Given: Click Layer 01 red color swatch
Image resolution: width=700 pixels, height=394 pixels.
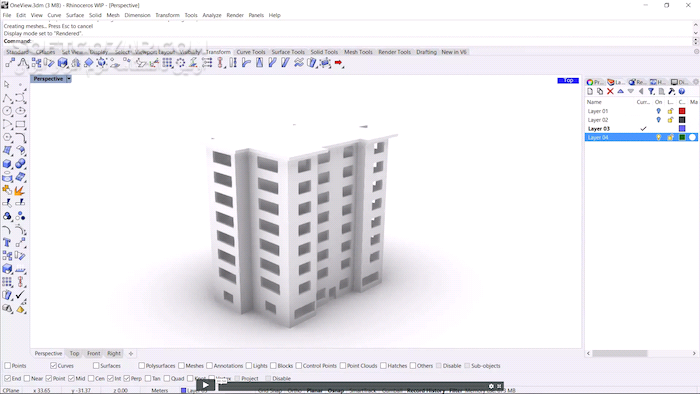Looking at the screenshot, I should pos(682,111).
